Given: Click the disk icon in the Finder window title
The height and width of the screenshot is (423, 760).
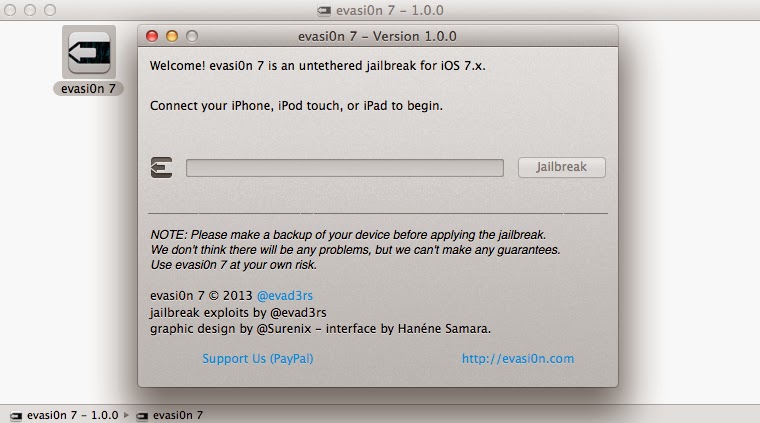Looking at the screenshot, I should (x=324, y=10).
